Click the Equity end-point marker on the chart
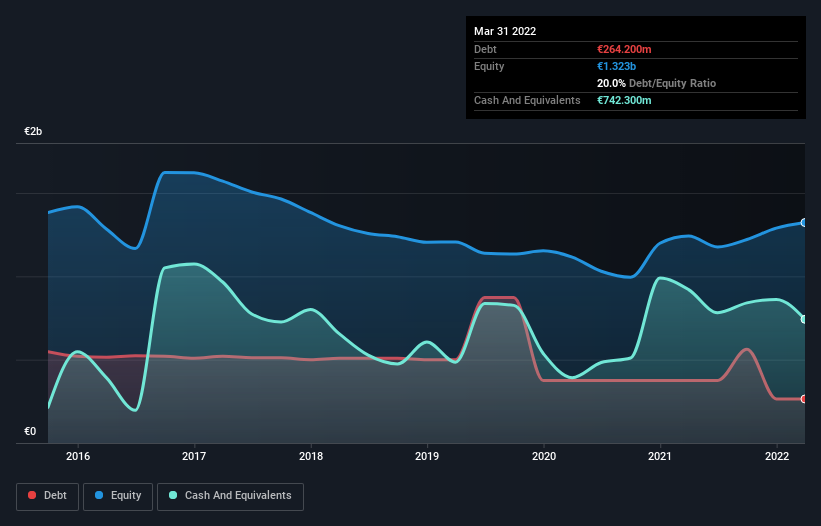This screenshot has width=821, height=526. (x=804, y=222)
